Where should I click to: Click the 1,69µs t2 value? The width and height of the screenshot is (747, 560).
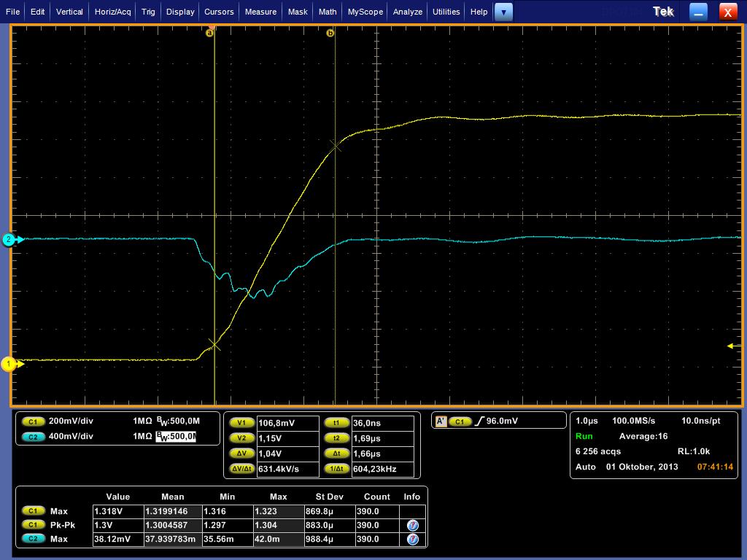pyautogui.click(x=382, y=438)
